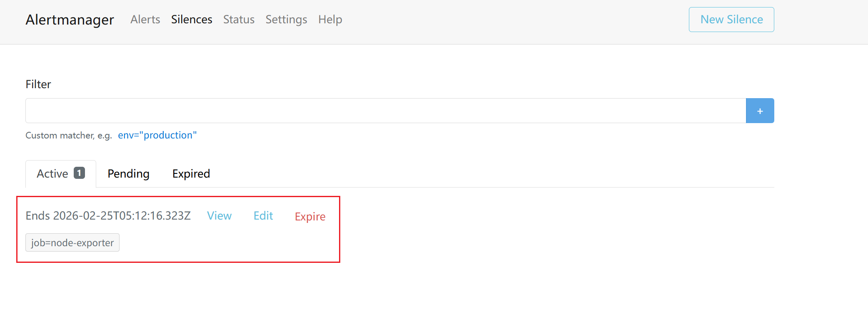This screenshot has height=309, width=868.
Task: Open the Alerts navigation page
Action: coord(145,20)
